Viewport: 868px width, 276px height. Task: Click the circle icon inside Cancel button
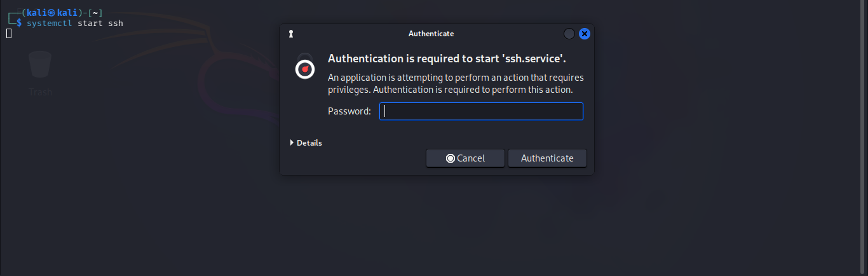tap(451, 158)
